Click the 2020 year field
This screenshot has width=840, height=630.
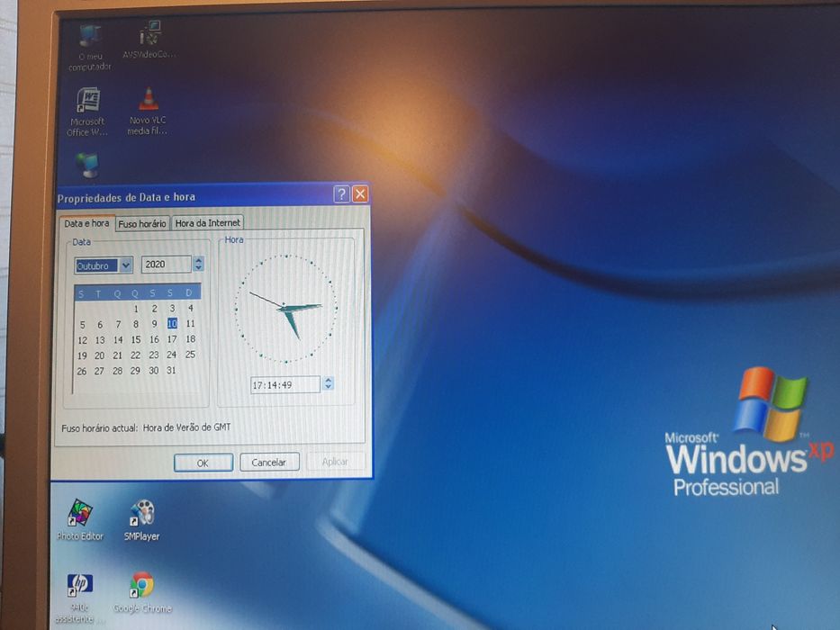coord(166,264)
